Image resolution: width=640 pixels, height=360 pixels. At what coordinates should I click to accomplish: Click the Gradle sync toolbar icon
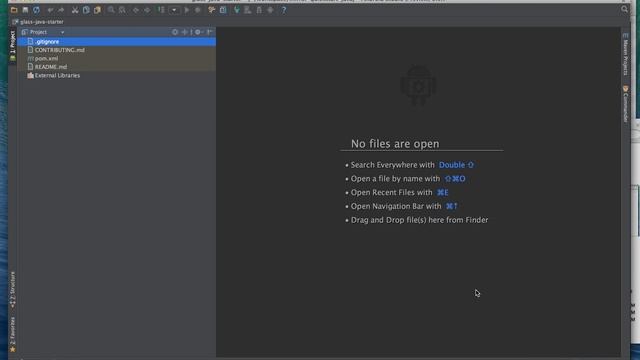click(237, 10)
